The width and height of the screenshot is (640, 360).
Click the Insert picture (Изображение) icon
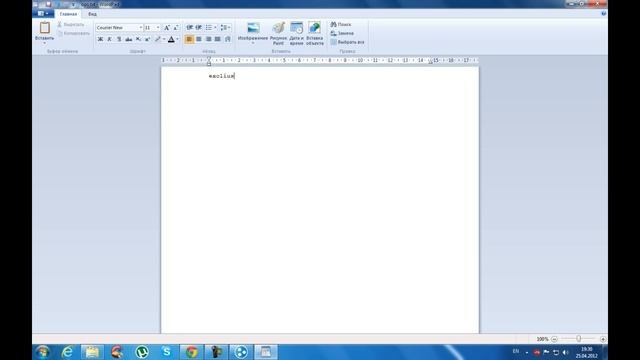pyautogui.click(x=253, y=28)
